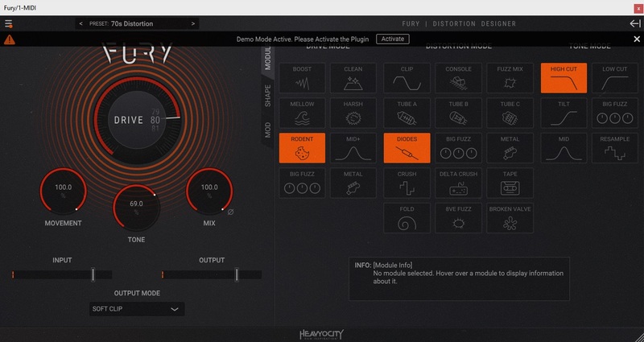The height and width of the screenshot is (342, 644).
Task: Select the Tape distortion module
Action: pyautogui.click(x=510, y=183)
